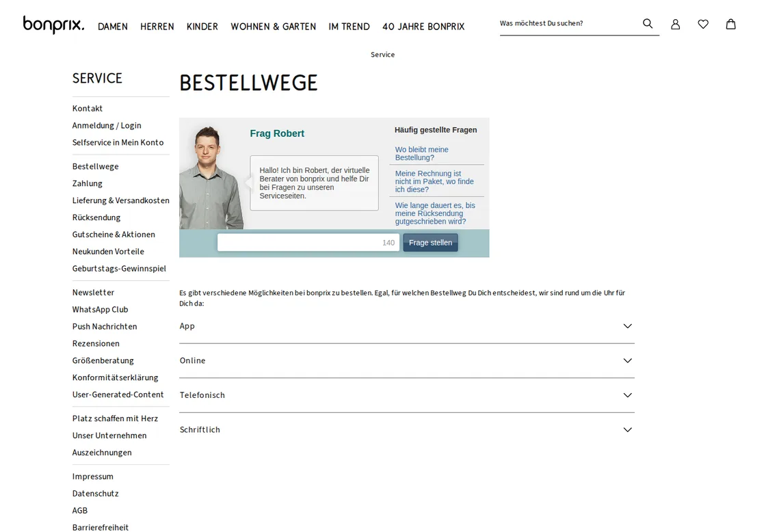Open Newsletter sidebar link

click(x=93, y=293)
